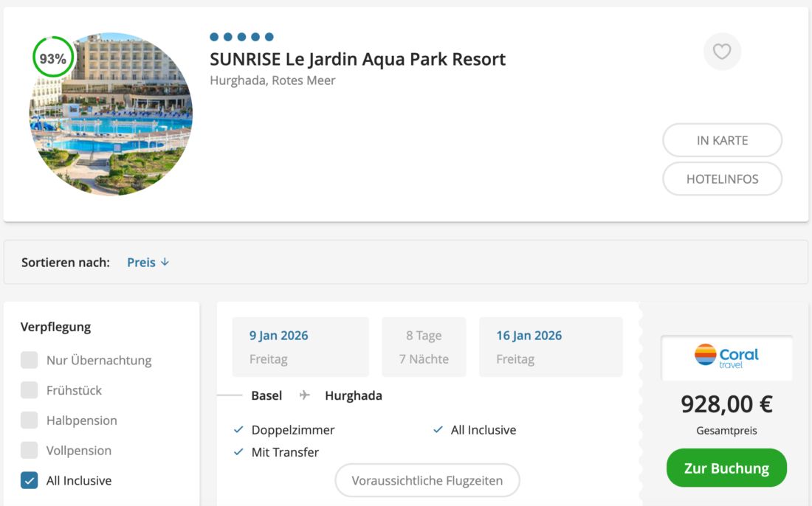Image resolution: width=812 pixels, height=506 pixels.
Task: Check the Frühstück option under Verpflegung
Action: (29, 390)
